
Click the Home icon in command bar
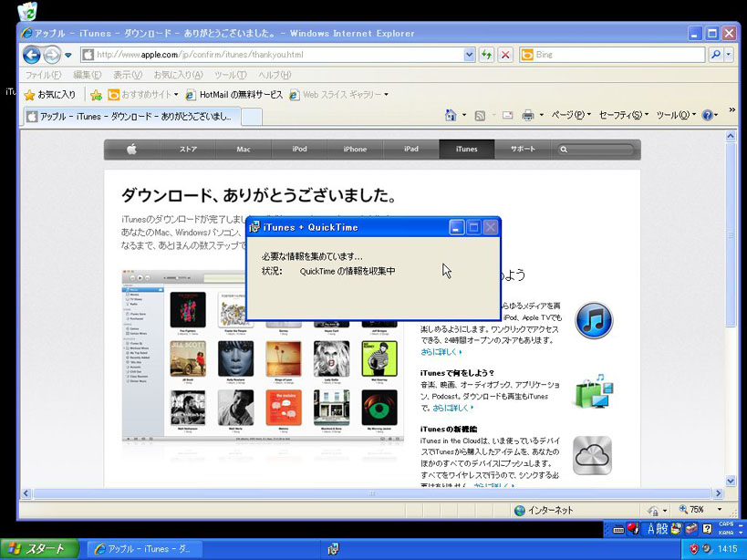point(451,115)
